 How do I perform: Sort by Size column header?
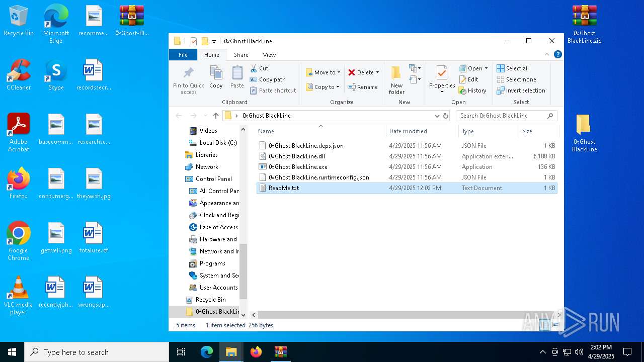point(538,131)
